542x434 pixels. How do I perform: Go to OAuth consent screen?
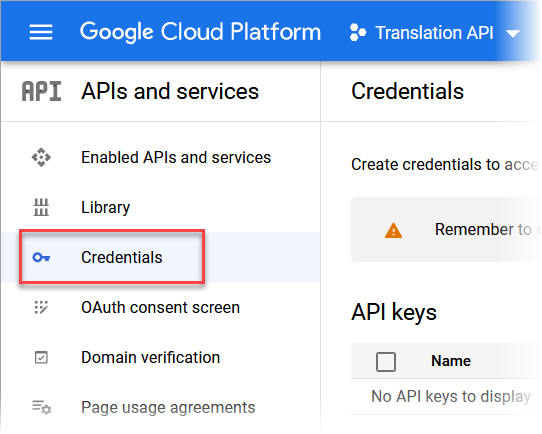coord(160,307)
